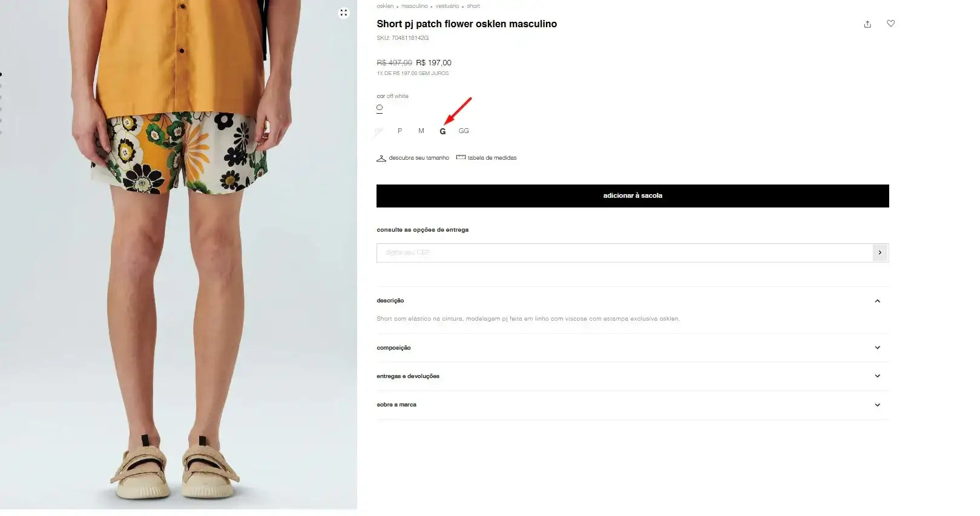Viewport: 980px width, 516px height.
Task: Go to masculino breadcrumb
Action: 414,6
